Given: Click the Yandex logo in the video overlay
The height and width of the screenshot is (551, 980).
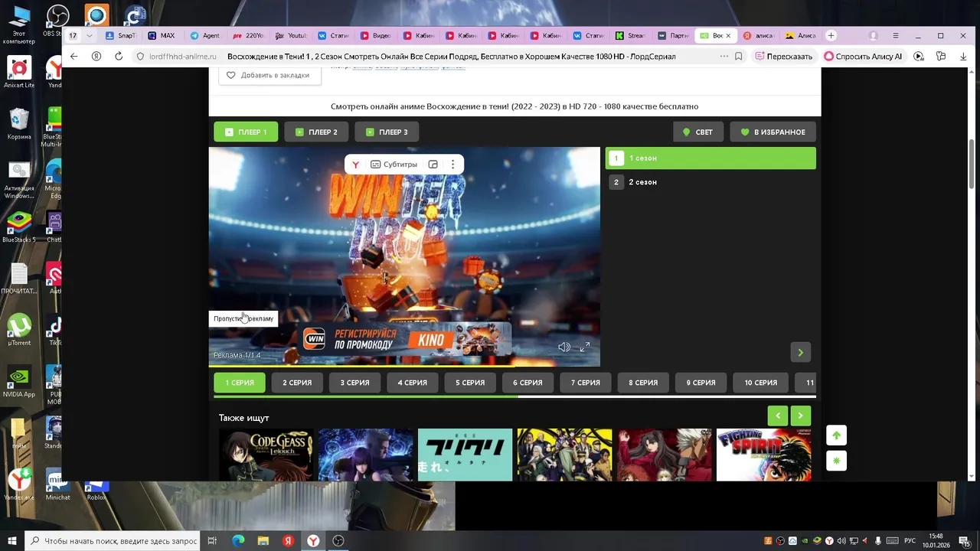Looking at the screenshot, I should 355,165.
